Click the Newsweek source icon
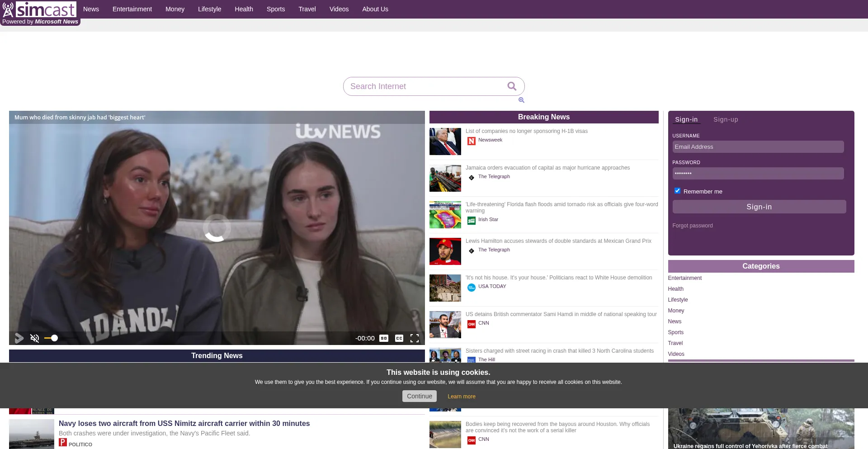The width and height of the screenshot is (868, 449). point(472,141)
